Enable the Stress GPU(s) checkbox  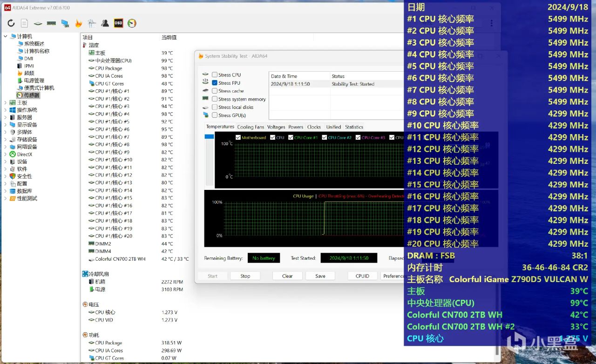[x=215, y=115]
